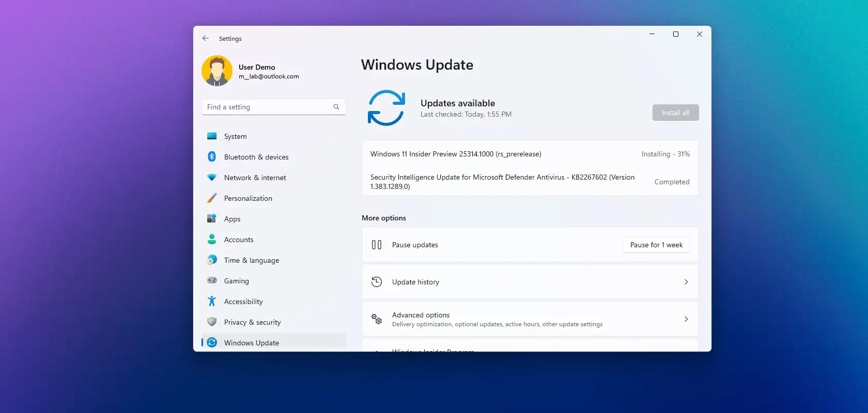Click the Advanced options gears icon

coord(377,319)
